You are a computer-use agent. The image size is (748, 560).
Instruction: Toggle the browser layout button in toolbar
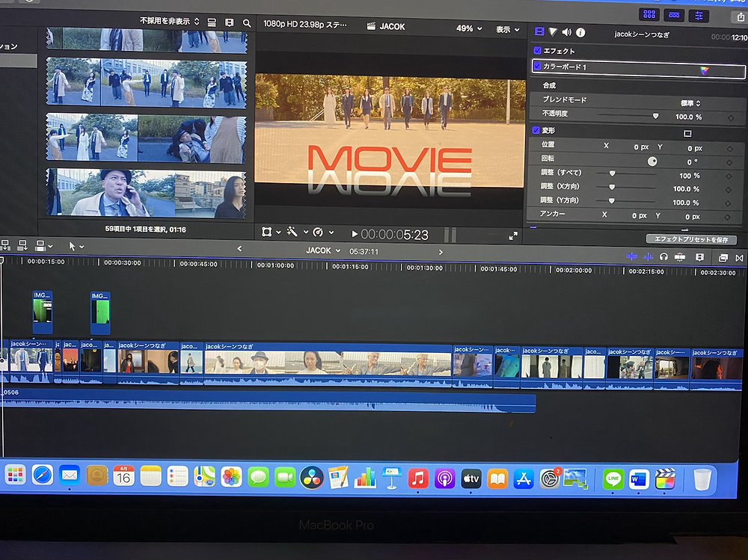(649, 14)
